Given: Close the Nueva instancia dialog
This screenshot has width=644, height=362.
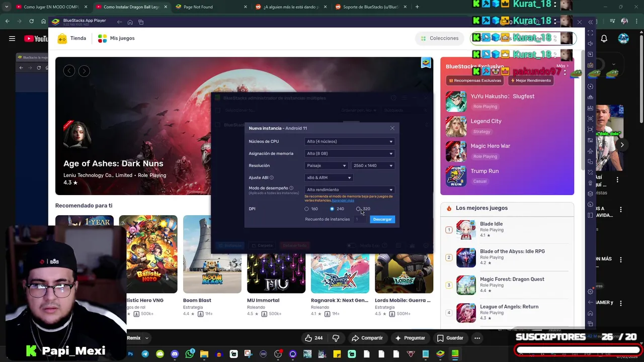Looking at the screenshot, I should (x=392, y=128).
